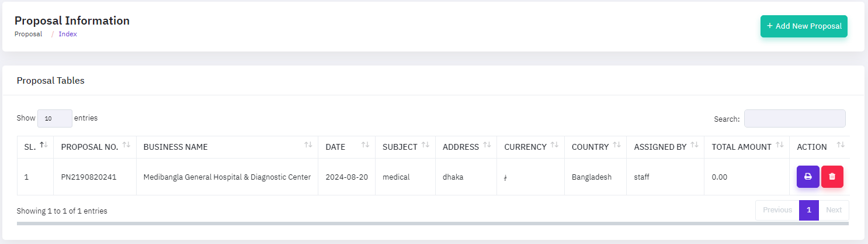Sort table by Date arrows icon
The width and height of the screenshot is (868, 244).
[365, 145]
